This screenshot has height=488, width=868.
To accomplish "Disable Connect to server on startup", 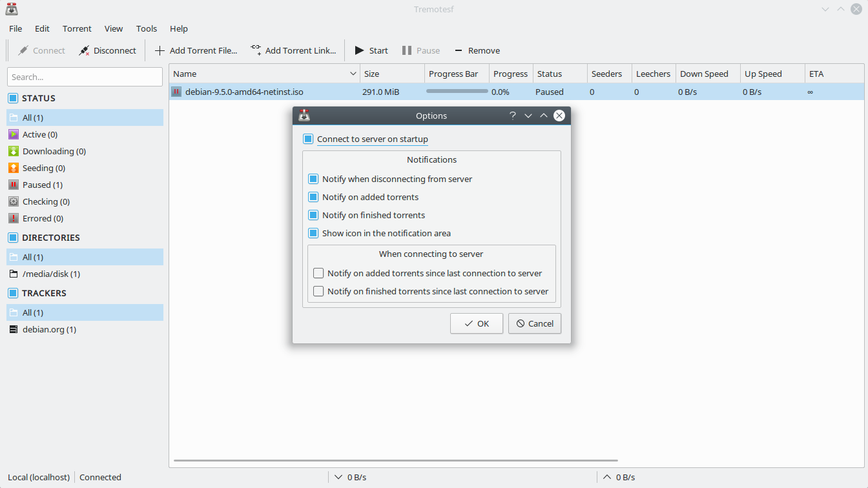I will (x=308, y=139).
